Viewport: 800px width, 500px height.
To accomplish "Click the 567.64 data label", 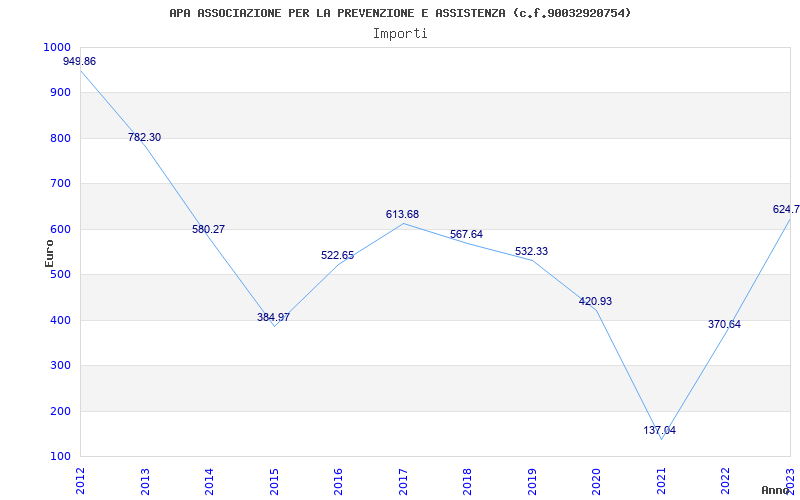I will click(x=466, y=235).
